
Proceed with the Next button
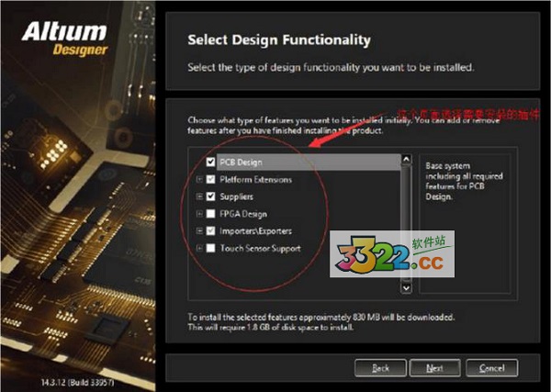coord(434,368)
